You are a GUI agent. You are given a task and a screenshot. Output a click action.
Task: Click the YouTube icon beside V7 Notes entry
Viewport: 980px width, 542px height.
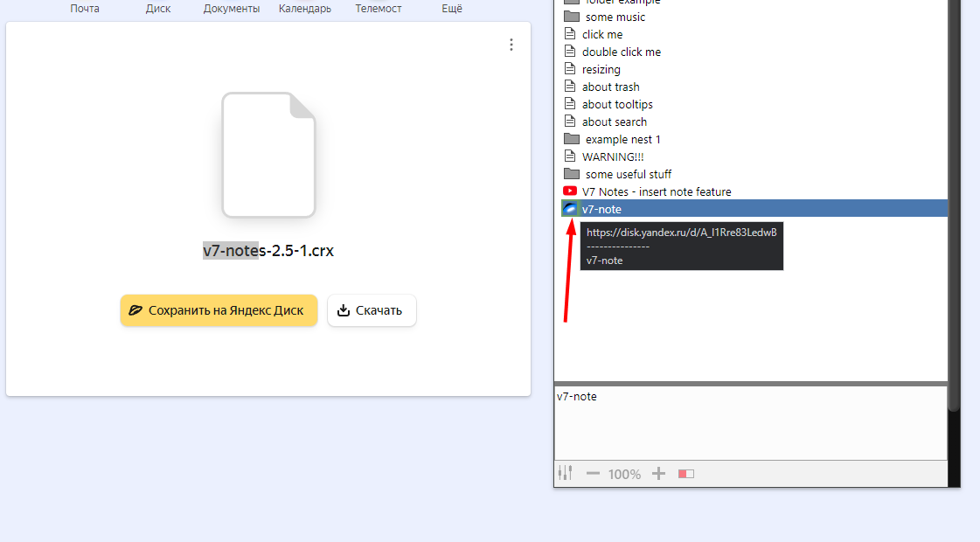570,191
